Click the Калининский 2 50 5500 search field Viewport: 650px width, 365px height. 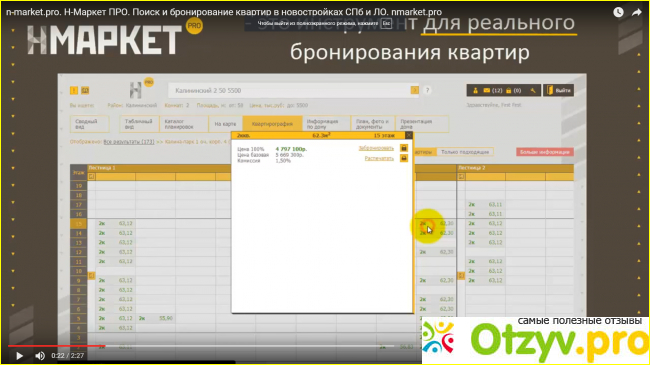[x=289, y=90]
